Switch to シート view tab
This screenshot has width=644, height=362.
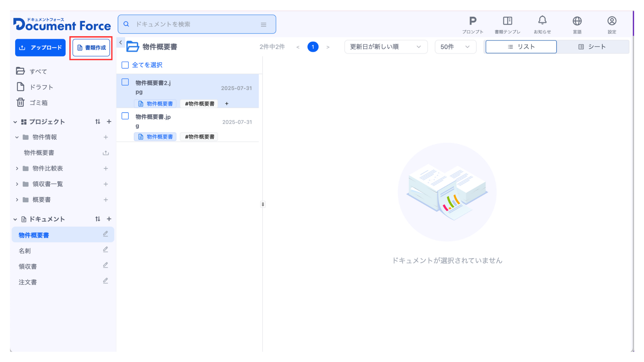[592, 47]
